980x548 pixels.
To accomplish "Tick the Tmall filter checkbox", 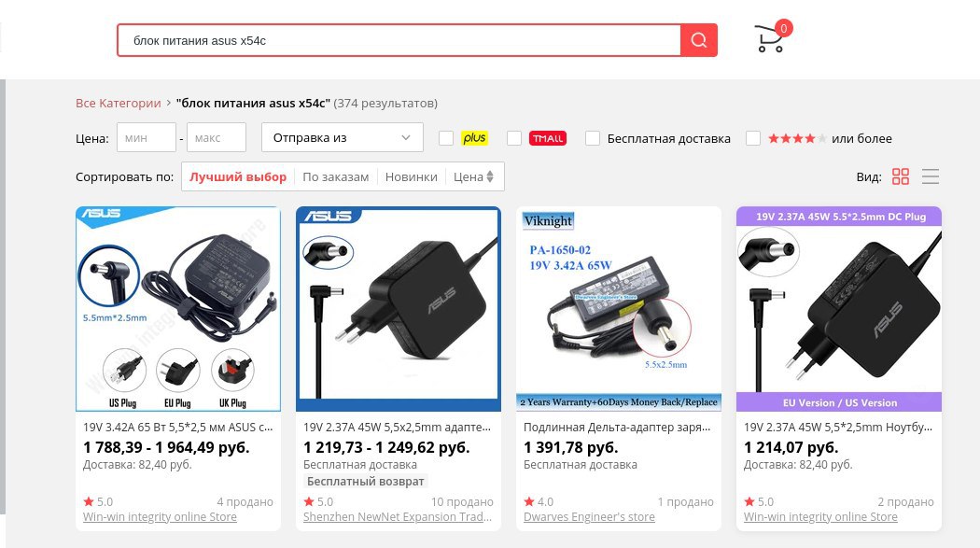I will tap(513, 138).
